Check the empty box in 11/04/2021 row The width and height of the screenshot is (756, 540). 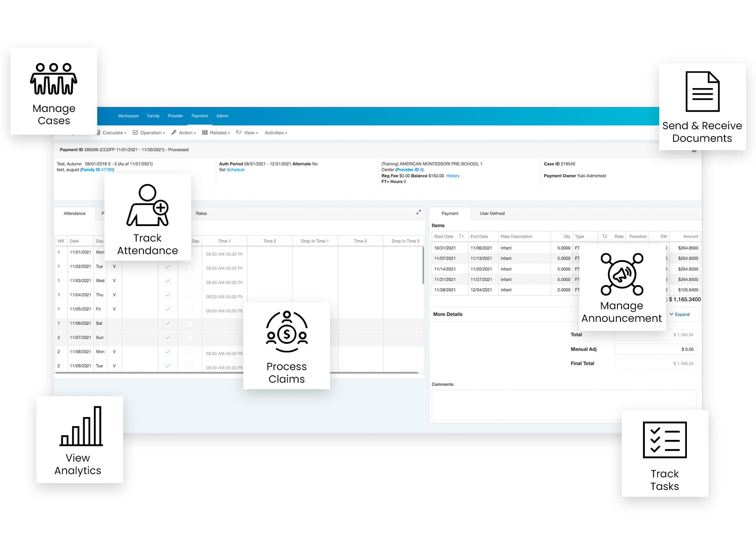[x=190, y=295]
